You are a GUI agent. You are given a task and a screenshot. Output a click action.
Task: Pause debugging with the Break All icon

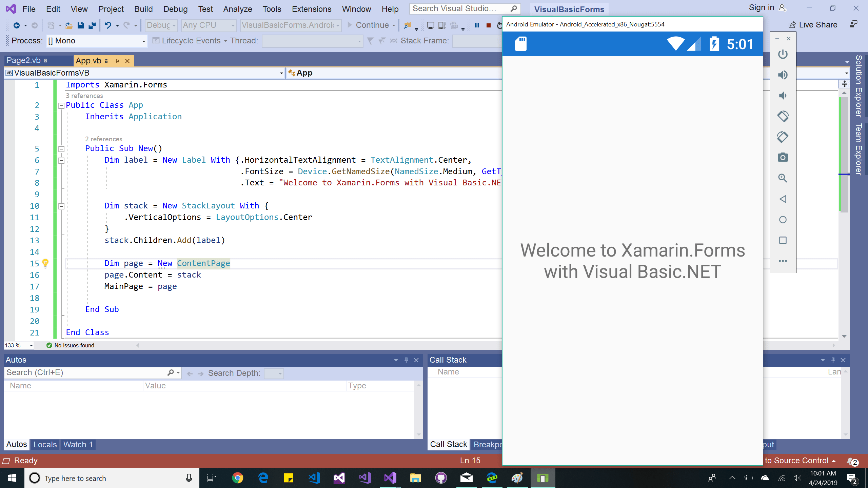coord(477,25)
